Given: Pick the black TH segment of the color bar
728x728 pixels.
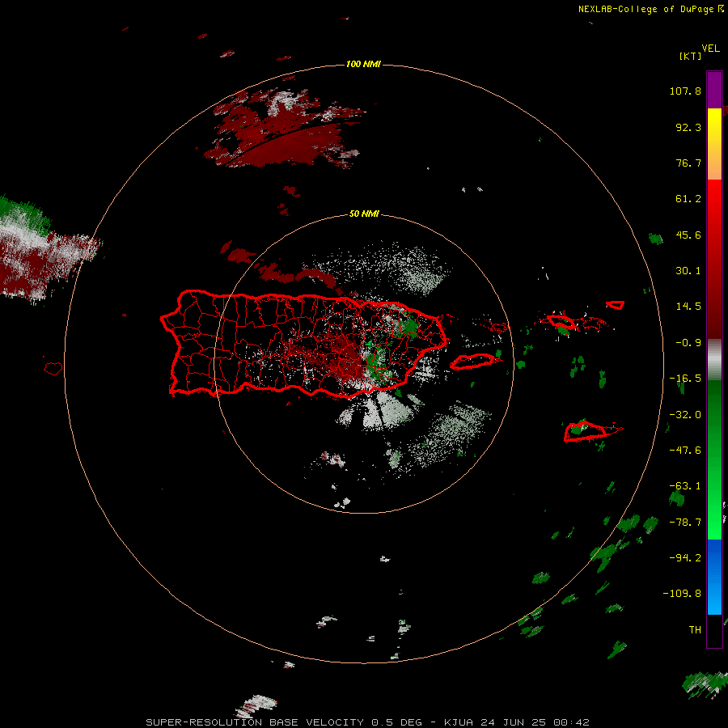Looking at the screenshot, I should tap(714, 630).
